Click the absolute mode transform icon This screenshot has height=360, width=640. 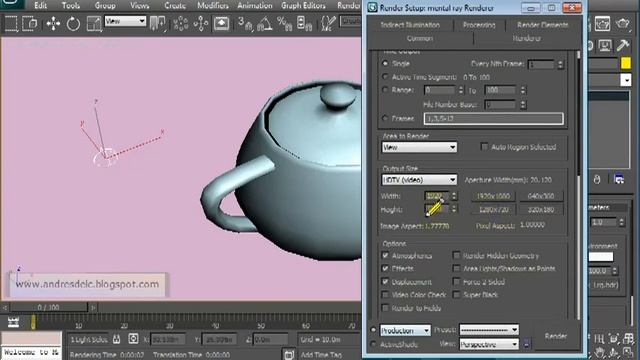click(x=133, y=339)
